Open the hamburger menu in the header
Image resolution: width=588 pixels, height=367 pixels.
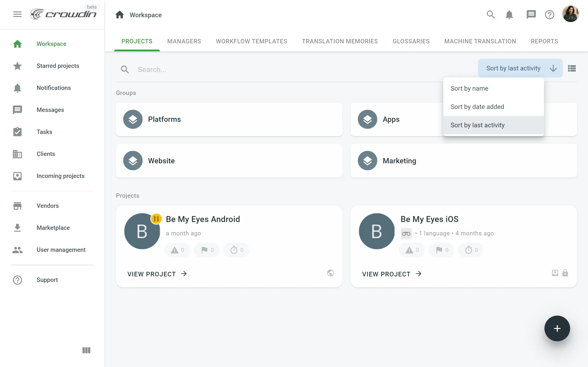17,14
